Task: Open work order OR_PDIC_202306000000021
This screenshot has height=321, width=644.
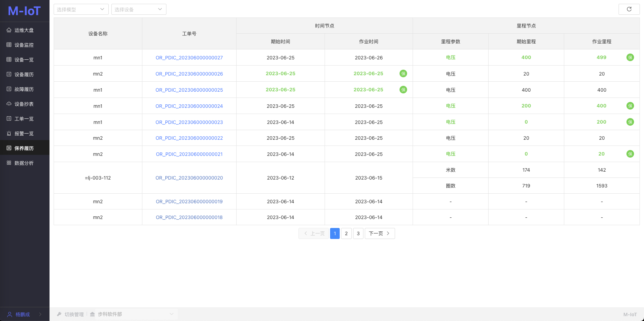Action: [189, 154]
